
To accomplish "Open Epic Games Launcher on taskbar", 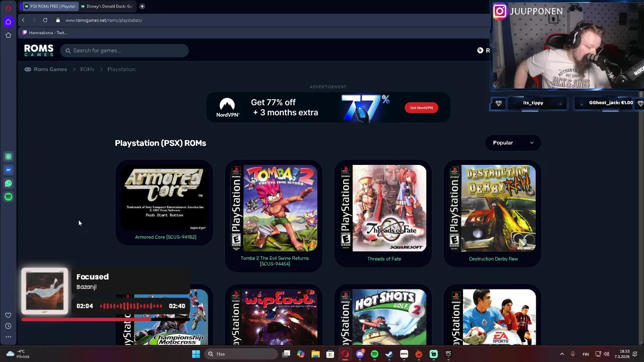I will 448,354.
